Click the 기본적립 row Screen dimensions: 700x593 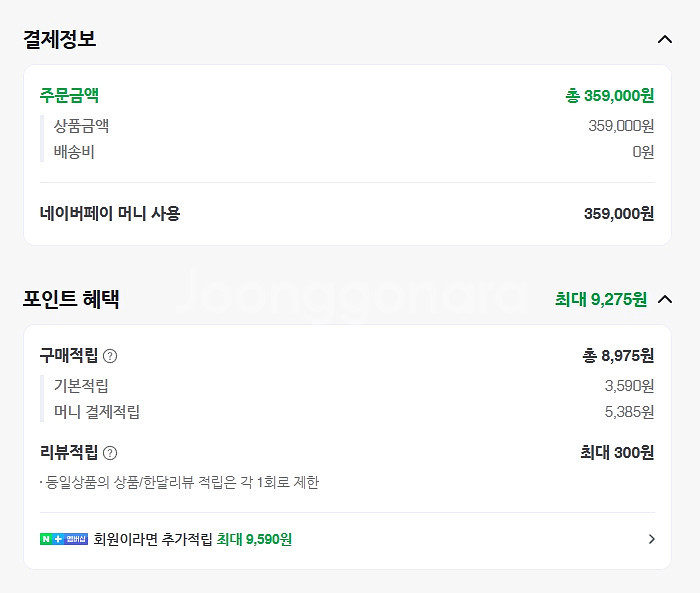coord(354,385)
